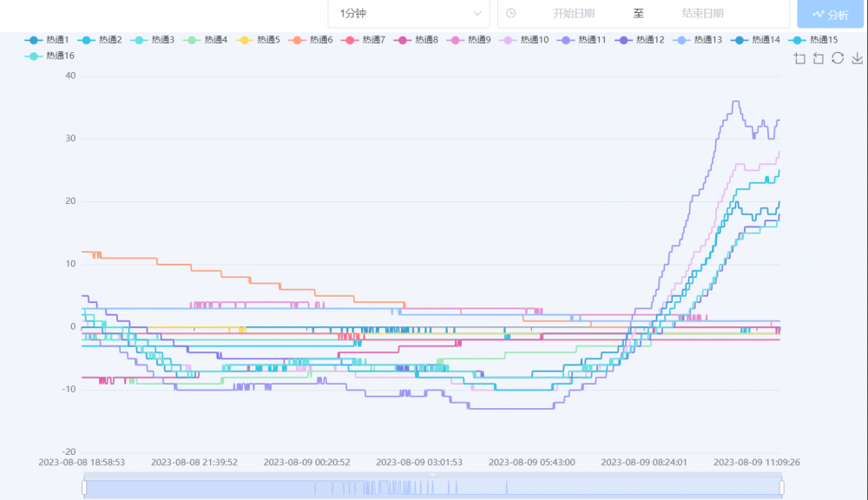The width and height of the screenshot is (868, 500).
Task: Click the data zoom slider's left handle
Action: tap(84, 488)
